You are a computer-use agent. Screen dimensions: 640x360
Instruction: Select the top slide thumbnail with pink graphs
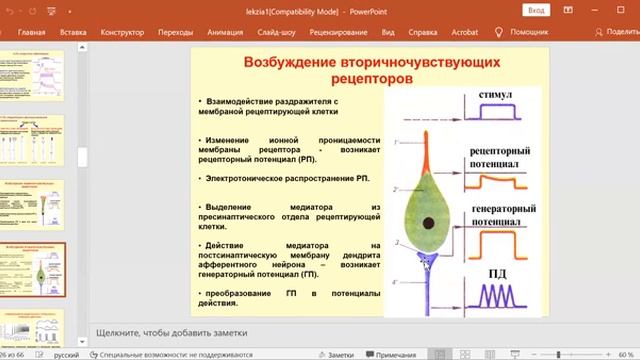tap(32, 76)
